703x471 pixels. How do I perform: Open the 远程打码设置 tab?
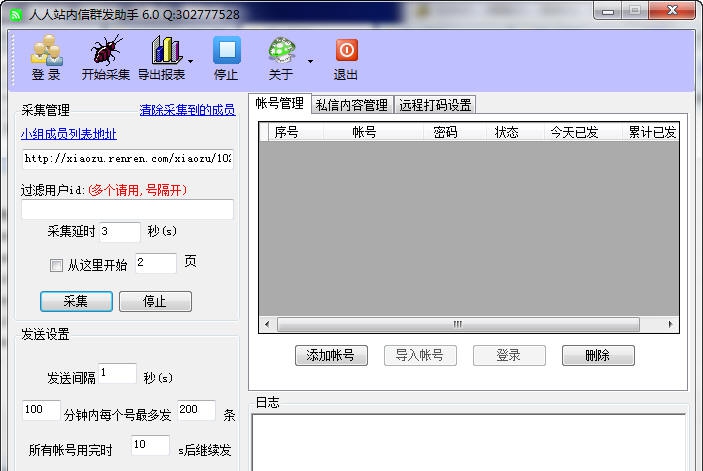click(x=435, y=105)
